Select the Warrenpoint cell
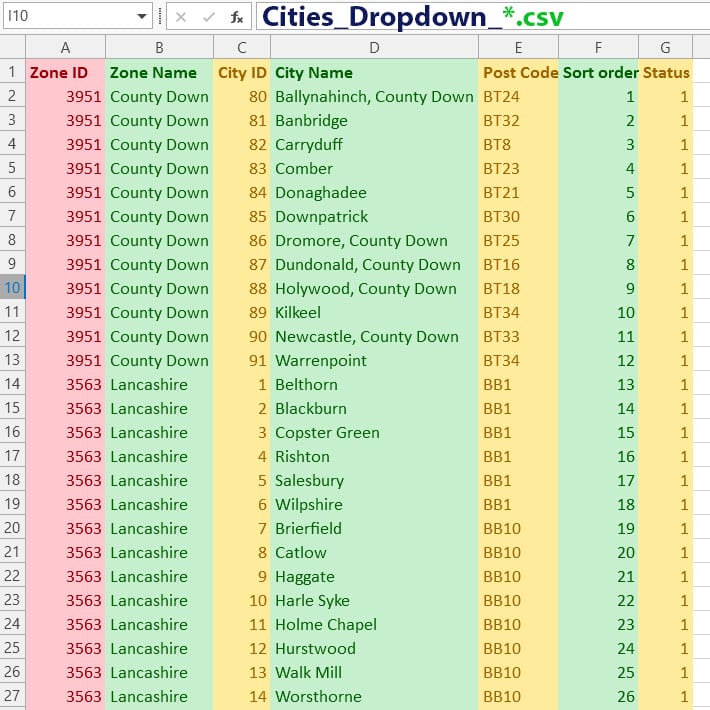The image size is (710, 710). tap(374, 360)
